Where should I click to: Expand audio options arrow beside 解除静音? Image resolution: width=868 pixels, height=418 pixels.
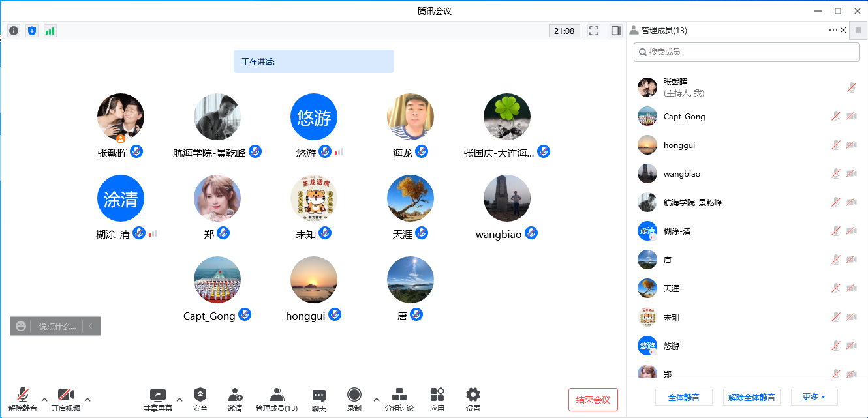pyautogui.click(x=44, y=399)
